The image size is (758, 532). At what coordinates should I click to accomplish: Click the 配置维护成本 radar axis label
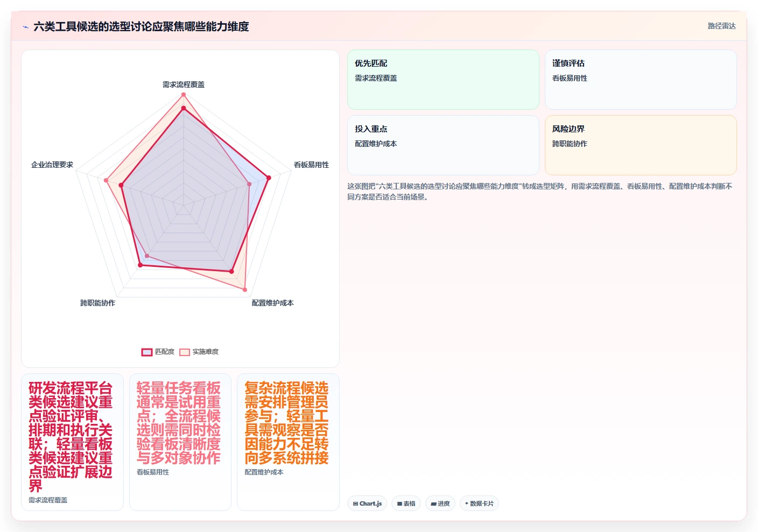click(272, 303)
